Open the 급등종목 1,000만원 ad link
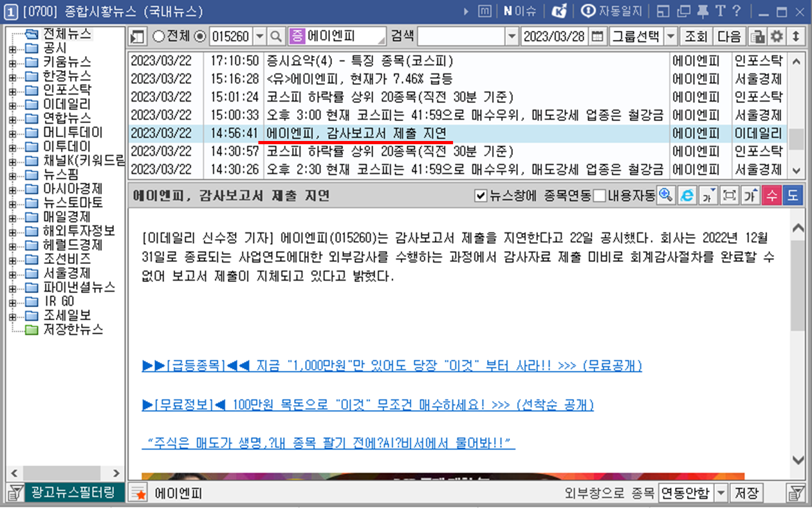The image size is (812, 508). 392,366
